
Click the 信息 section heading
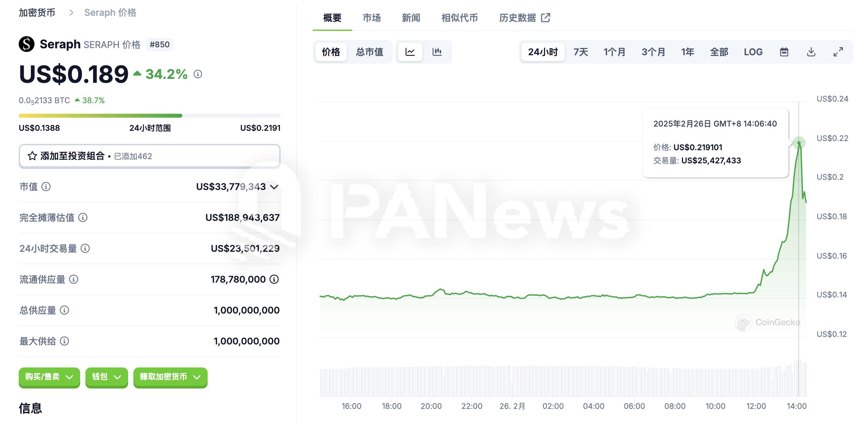point(30,408)
